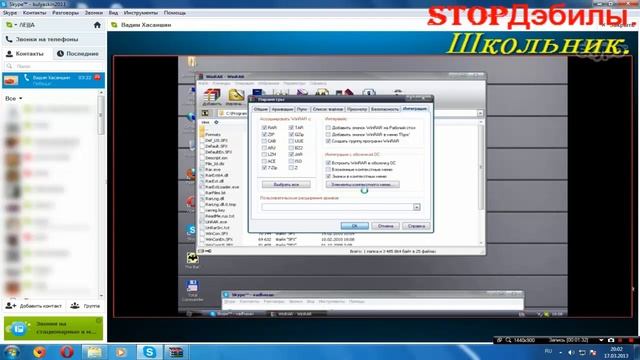640x360 pixels.
Task: Launch Firefox from the taskbar
Action: point(39,352)
